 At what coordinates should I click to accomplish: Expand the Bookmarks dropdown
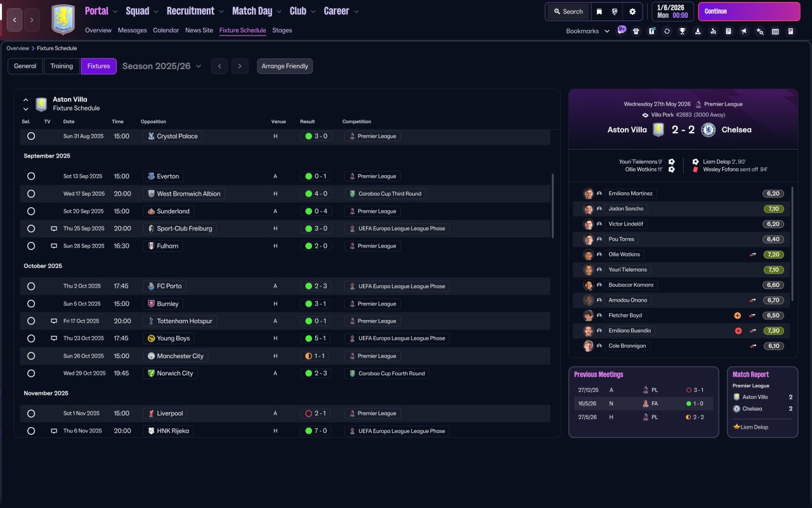click(x=588, y=31)
